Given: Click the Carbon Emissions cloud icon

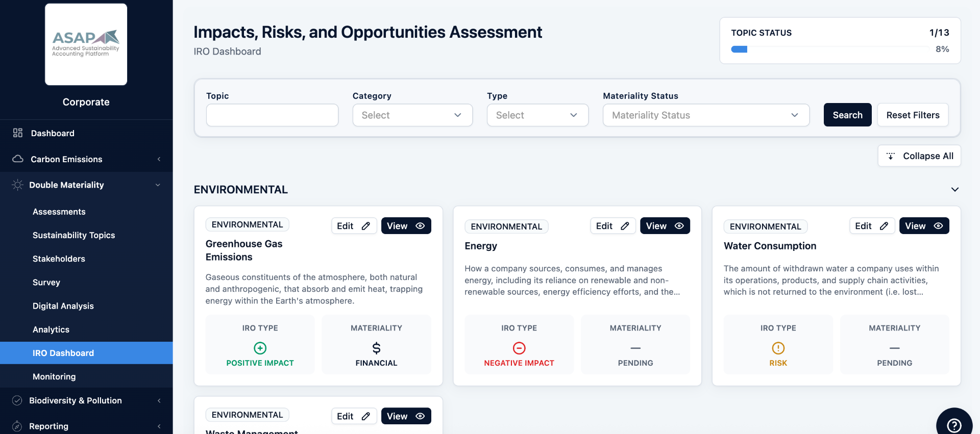Looking at the screenshot, I should click(18, 159).
